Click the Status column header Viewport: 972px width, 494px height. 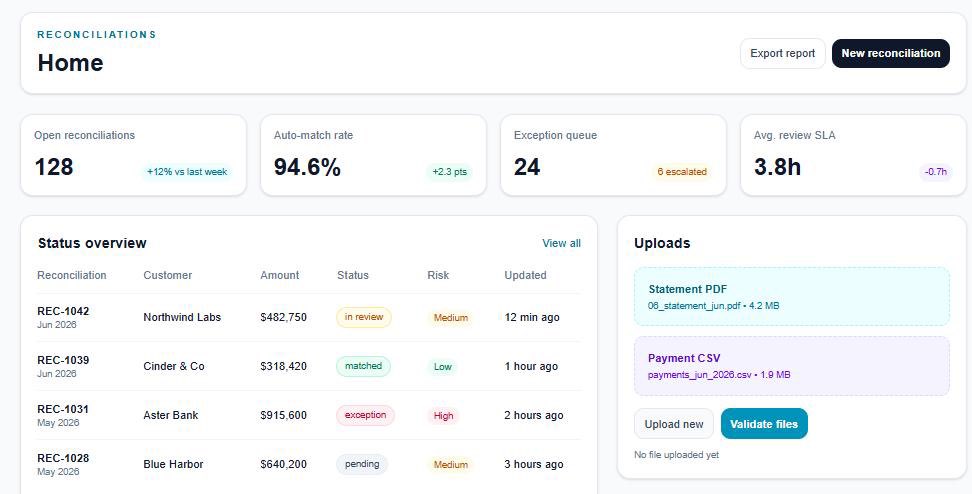353,275
